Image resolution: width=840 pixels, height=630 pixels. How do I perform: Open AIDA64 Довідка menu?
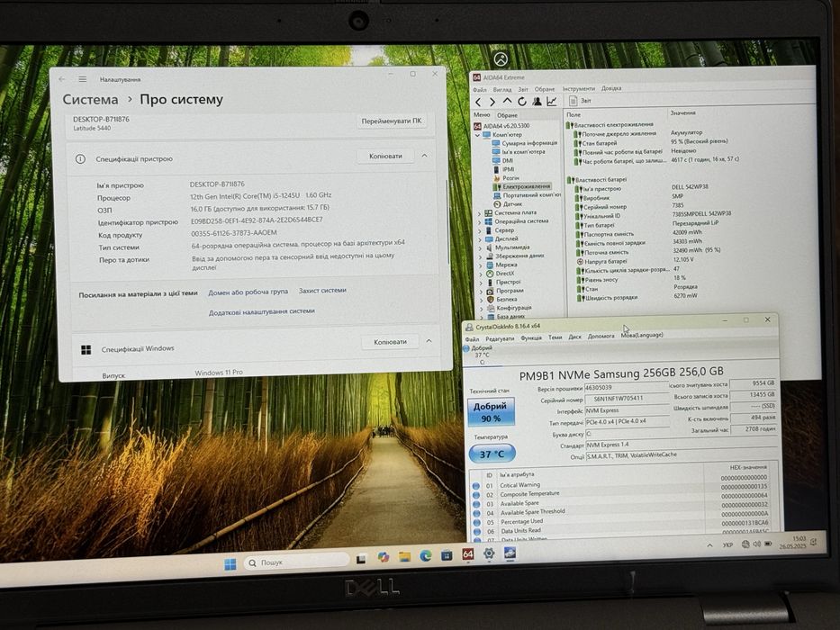point(611,88)
